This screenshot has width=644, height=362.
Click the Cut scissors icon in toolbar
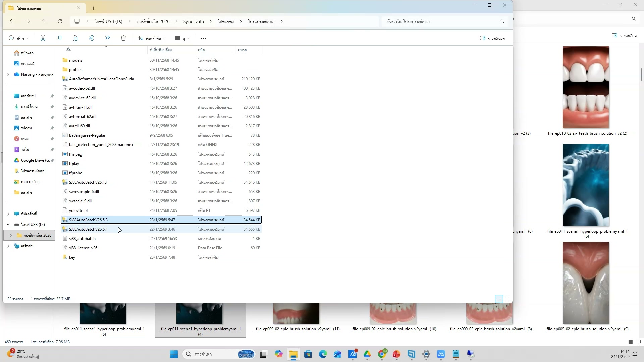[43, 38]
